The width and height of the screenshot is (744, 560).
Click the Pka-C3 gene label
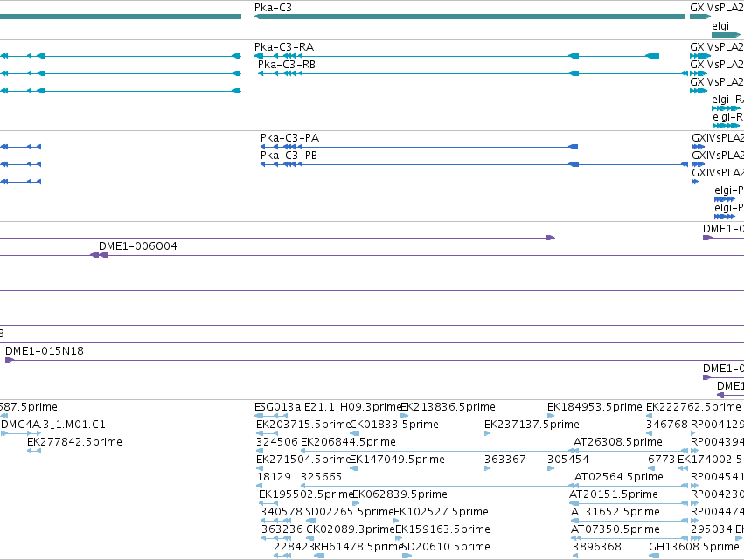273,8
